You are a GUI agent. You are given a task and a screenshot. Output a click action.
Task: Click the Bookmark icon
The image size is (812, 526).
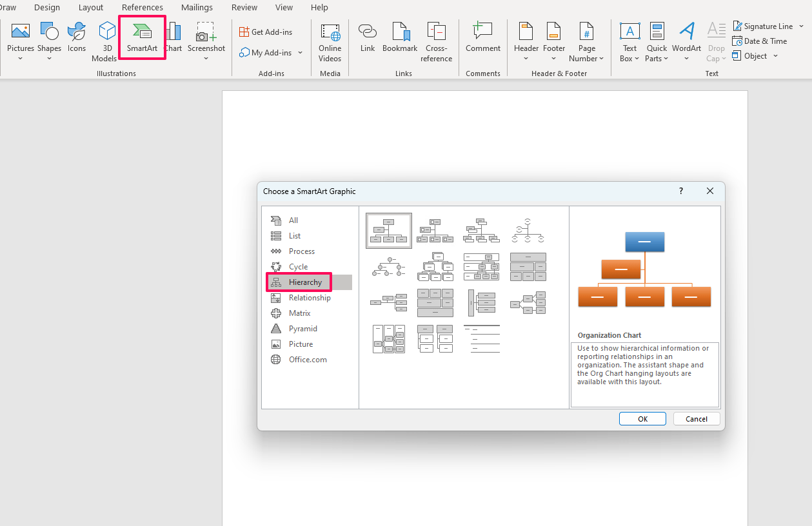[400, 37]
